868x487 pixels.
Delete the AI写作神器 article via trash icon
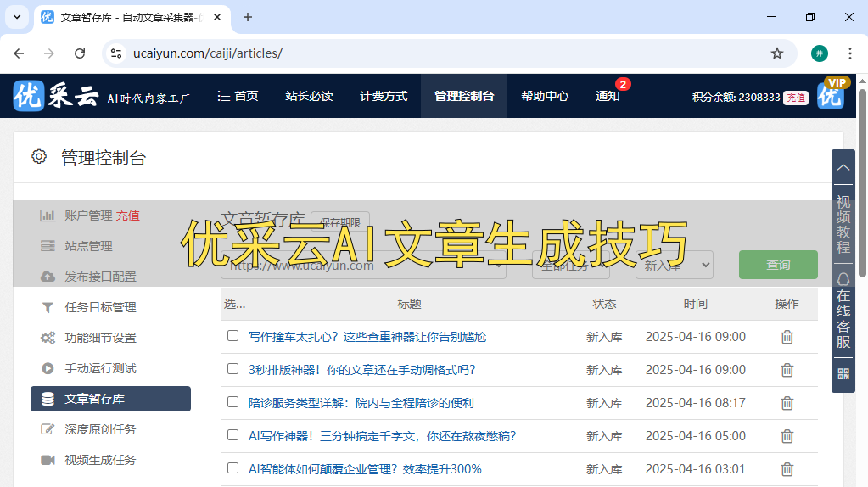pos(787,437)
